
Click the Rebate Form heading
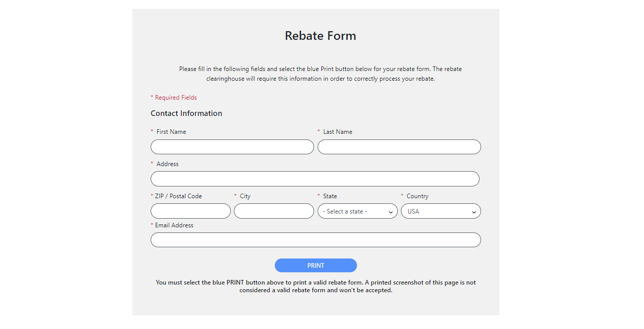(320, 36)
